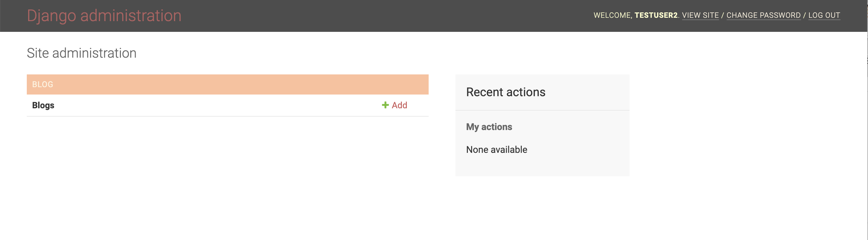Click LOG OUT in the header
The height and width of the screenshot is (240, 868).
[x=824, y=15]
